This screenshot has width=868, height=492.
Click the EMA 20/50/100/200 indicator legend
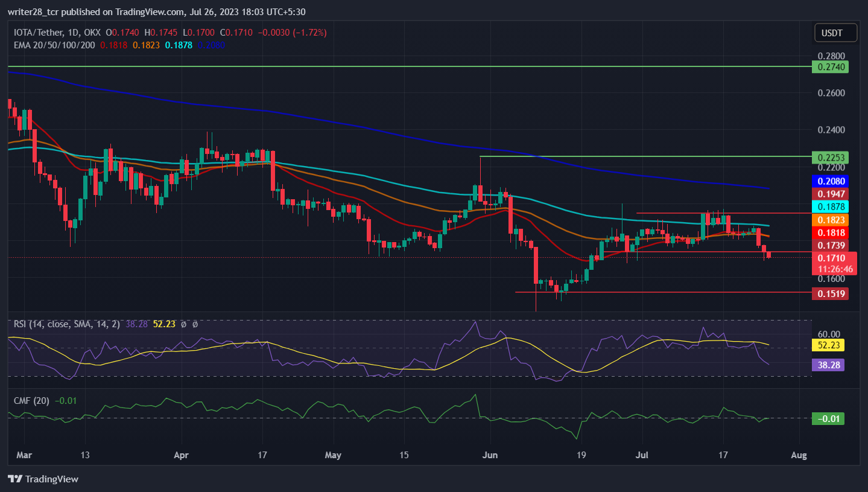pyautogui.click(x=54, y=45)
